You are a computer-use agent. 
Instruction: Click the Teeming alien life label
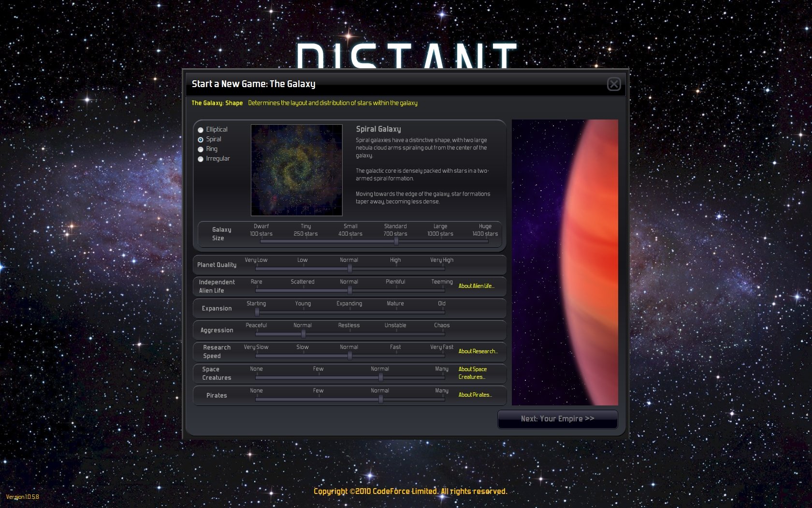pyautogui.click(x=442, y=282)
